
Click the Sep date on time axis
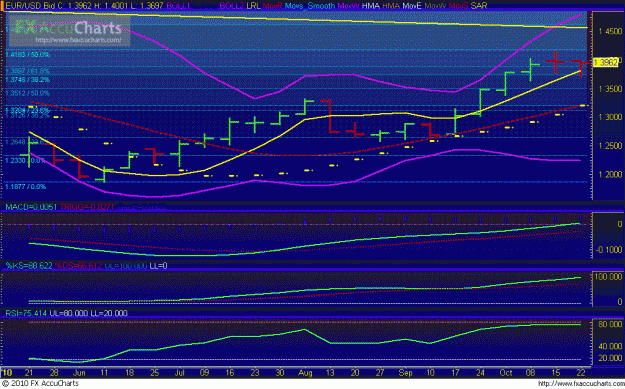pyautogui.click(x=405, y=373)
